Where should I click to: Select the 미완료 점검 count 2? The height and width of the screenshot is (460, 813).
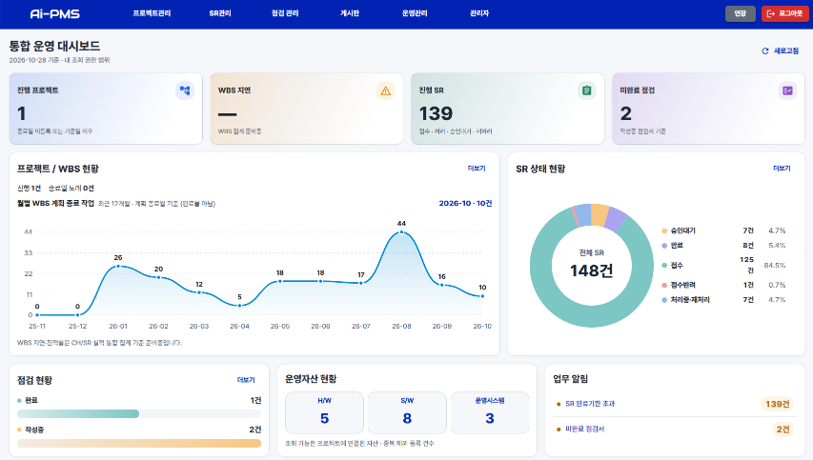[x=626, y=114]
